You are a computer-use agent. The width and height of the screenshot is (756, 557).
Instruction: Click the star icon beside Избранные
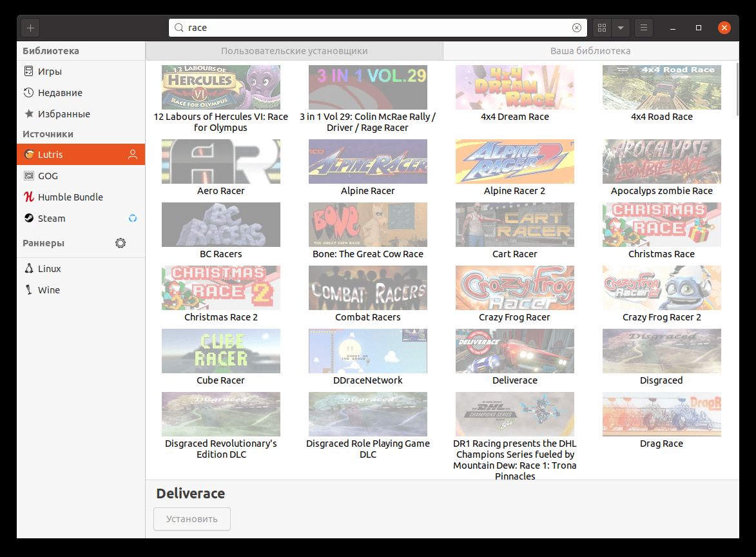point(29,114)
